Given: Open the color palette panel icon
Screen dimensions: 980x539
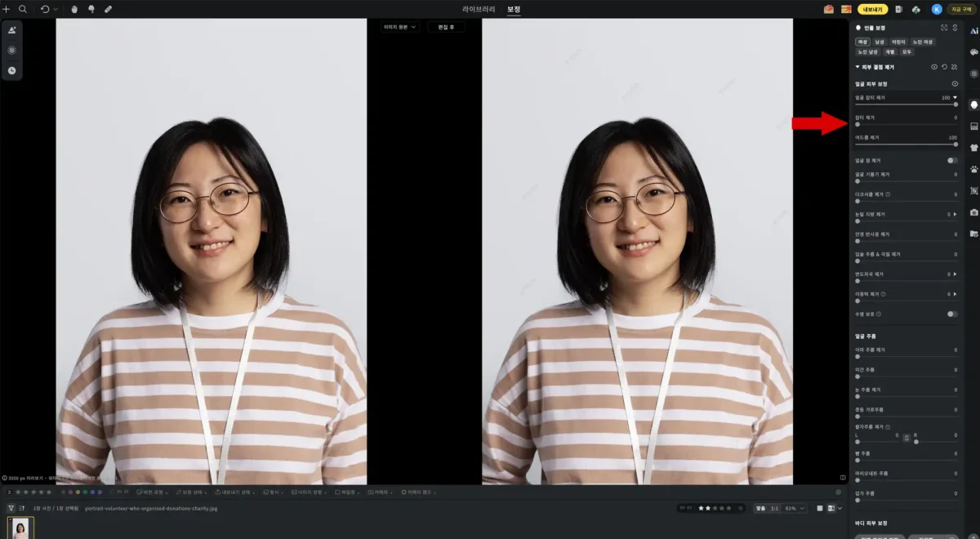Looking at the screenshot, I should tap(973, 52).
